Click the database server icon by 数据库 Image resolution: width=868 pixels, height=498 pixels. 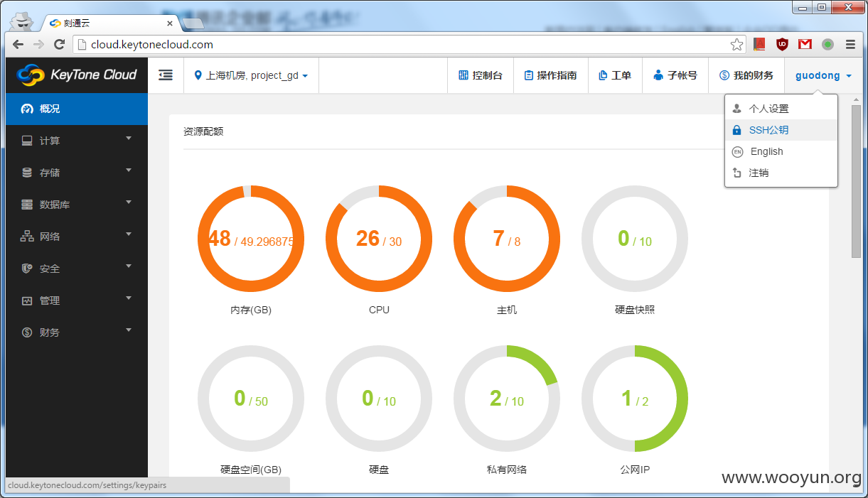point(27,205)
